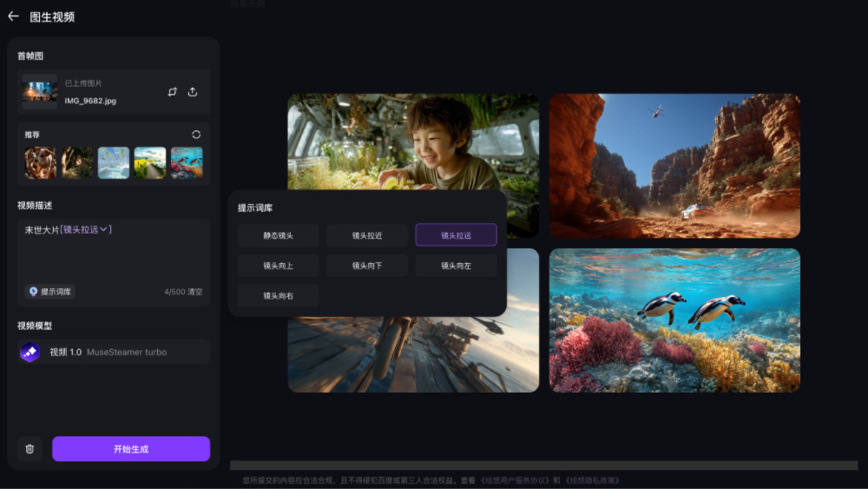868x489 pixels.
Task: Click 清空 to clear the description
Action: [194, 292]
